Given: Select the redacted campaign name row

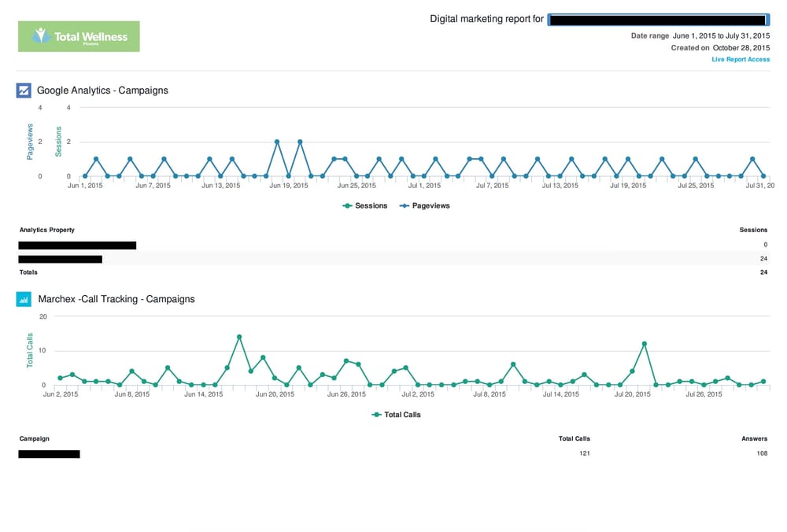Looking at the screenshot, I should [x=49, y=454].
